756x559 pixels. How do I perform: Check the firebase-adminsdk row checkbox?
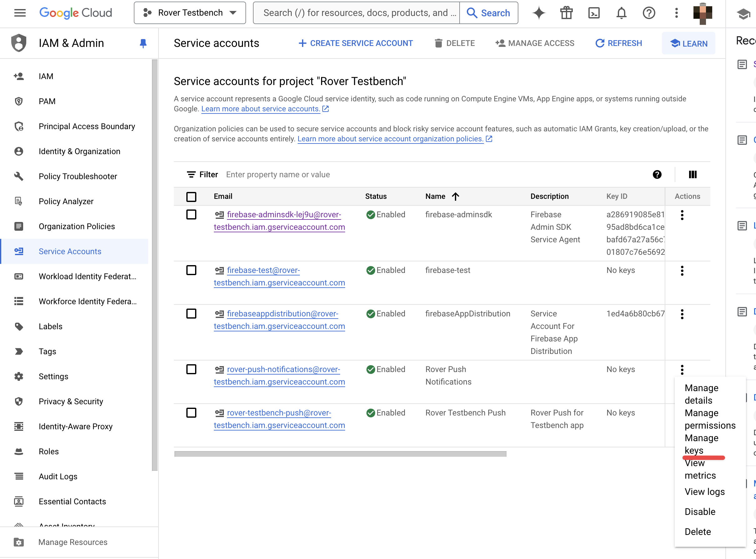tap(191, 214)
